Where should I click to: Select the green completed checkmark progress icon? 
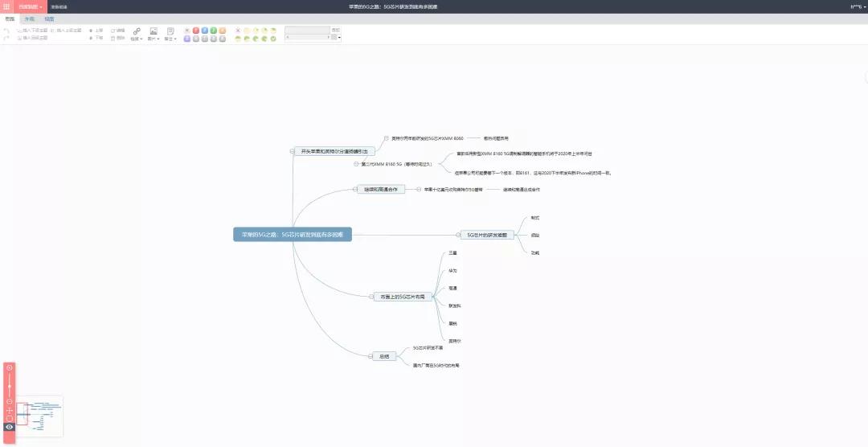pos(273,38)
